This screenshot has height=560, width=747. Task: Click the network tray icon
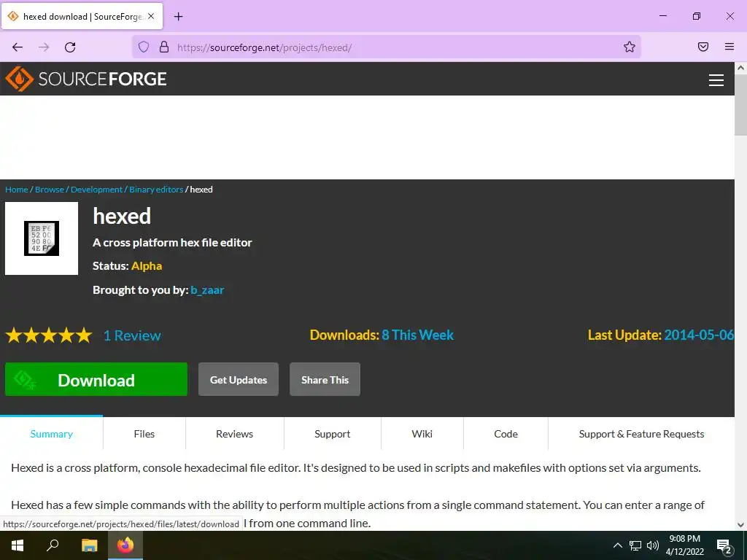coord(635,545)
